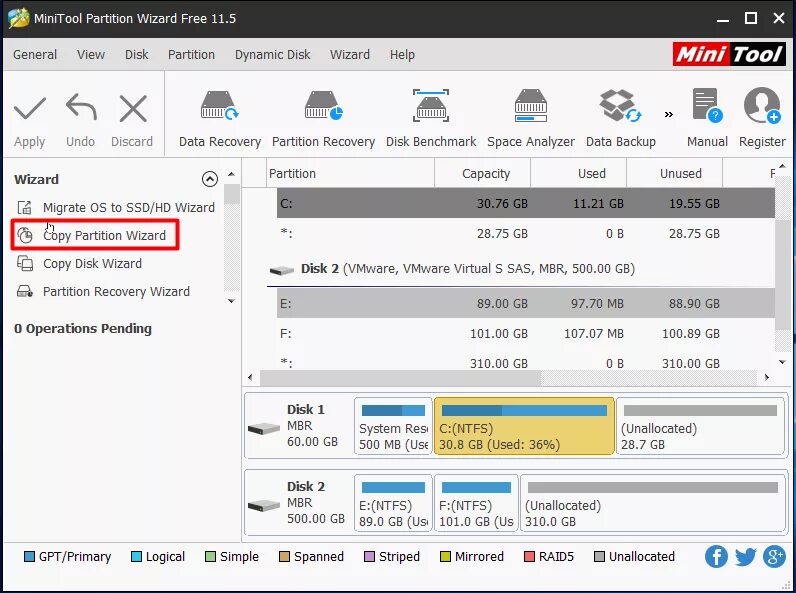Select the E: partition row
The width and height of the screenshot is (796, 593).
[x=525, y=303]
